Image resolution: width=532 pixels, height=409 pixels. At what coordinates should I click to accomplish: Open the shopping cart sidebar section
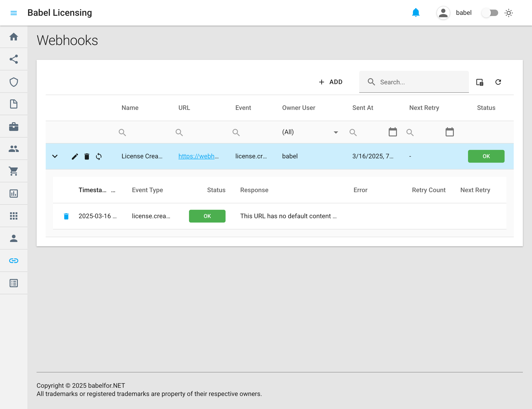point(14,171)
